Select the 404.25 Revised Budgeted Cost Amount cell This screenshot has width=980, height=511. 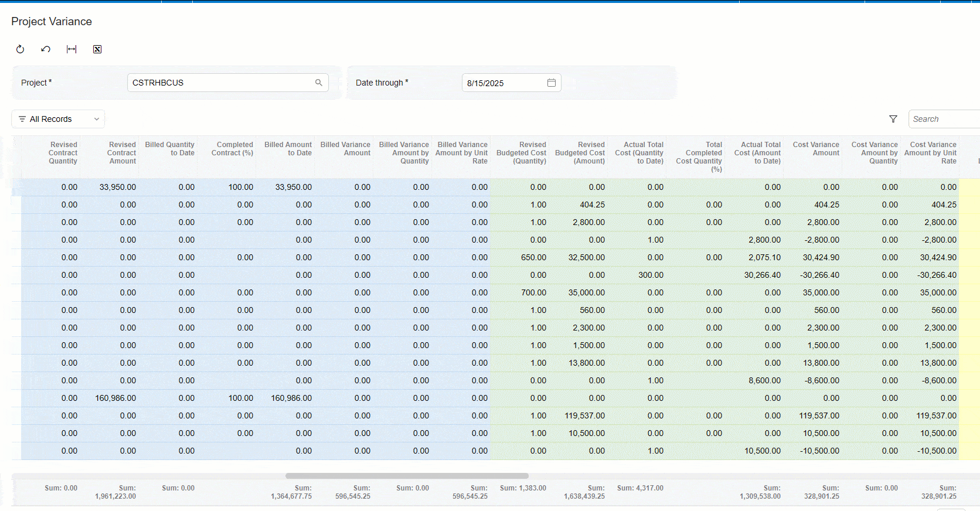pos(579,205)
